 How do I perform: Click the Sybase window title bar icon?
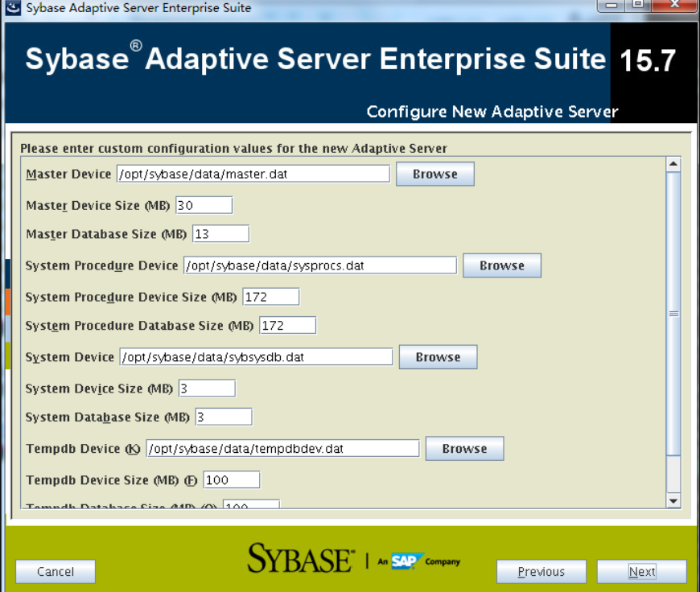(x=13, y=8)
